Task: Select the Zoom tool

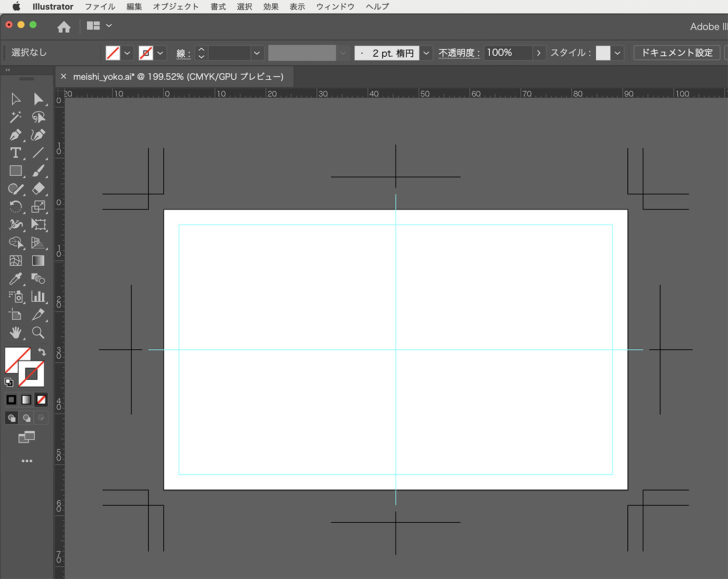Action: (x=38, y=333)
